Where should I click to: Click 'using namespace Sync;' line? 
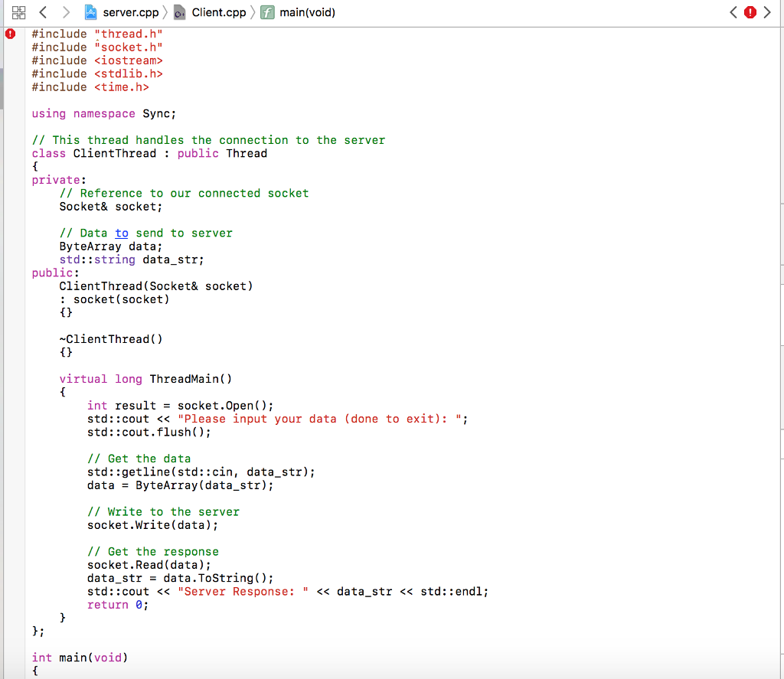(x=104, y=113)
